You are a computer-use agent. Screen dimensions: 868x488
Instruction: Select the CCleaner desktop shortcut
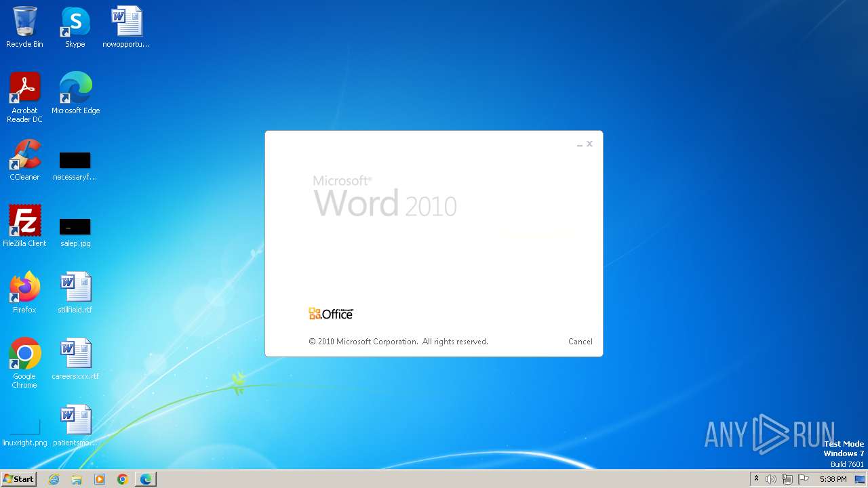pos(24,160)
